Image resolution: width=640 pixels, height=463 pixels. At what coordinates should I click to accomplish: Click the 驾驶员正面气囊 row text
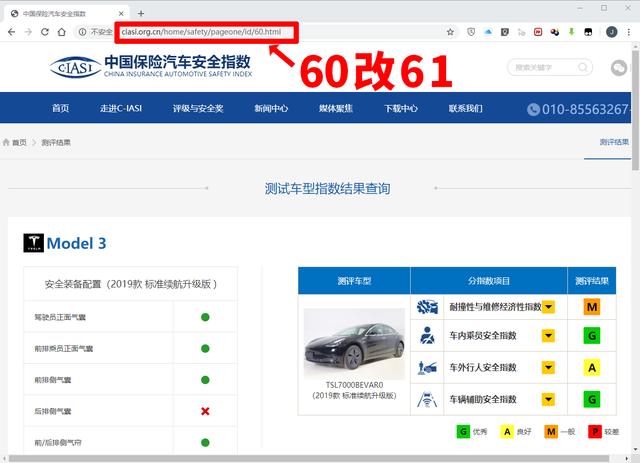pyautogui.click(x=60, y=317)
